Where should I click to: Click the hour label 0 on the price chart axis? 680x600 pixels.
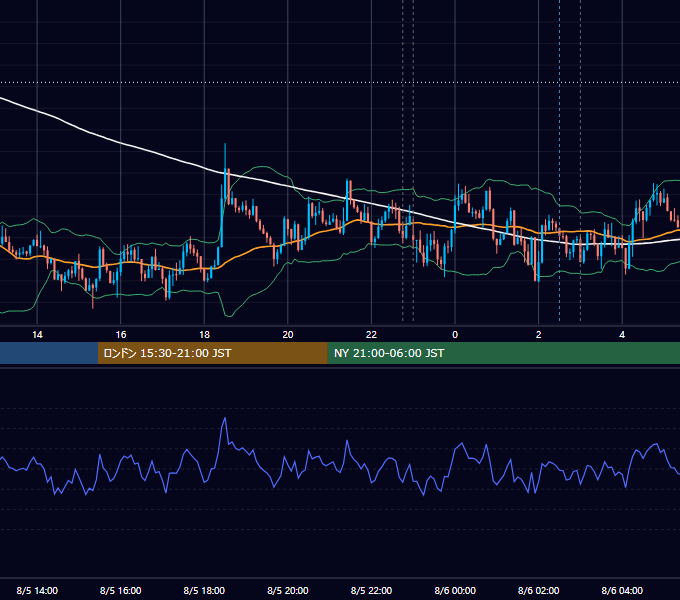455,335
